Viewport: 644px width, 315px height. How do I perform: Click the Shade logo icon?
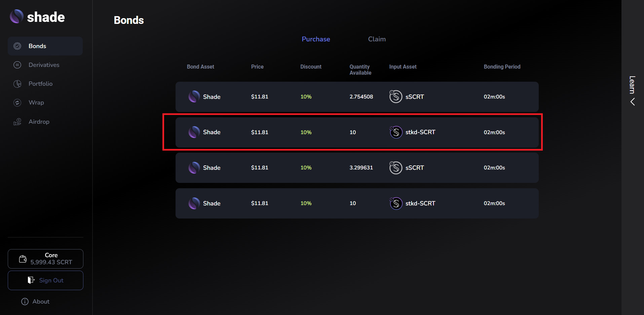16,16
